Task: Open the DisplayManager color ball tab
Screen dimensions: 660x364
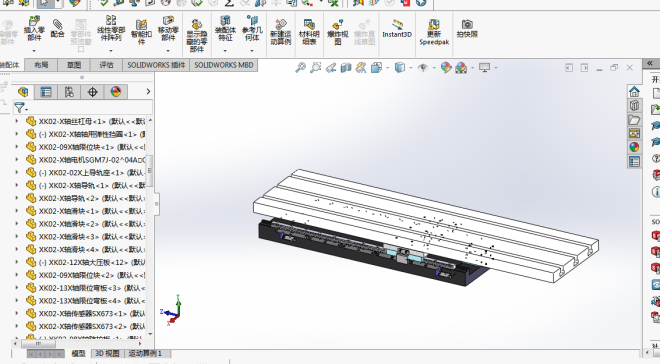Action: point(115,92)
